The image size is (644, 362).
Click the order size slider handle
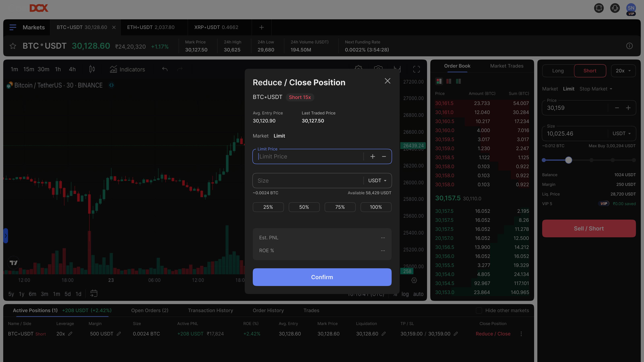click(x=569, y=160)
